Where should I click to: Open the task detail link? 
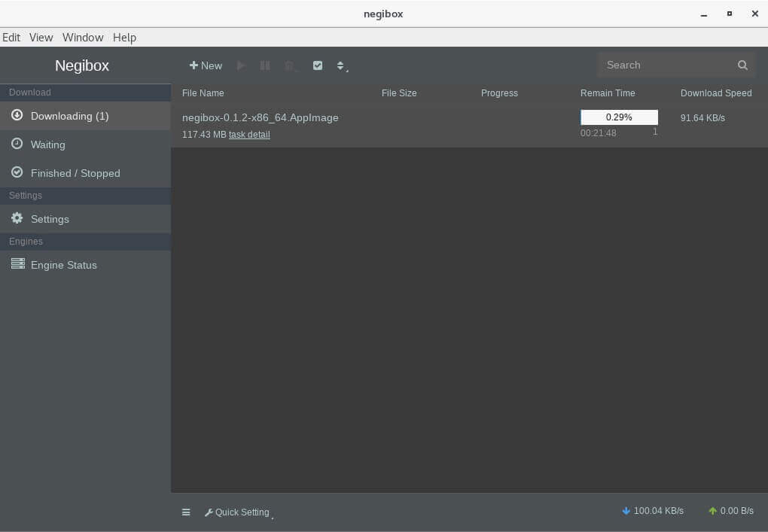[249, 135]
